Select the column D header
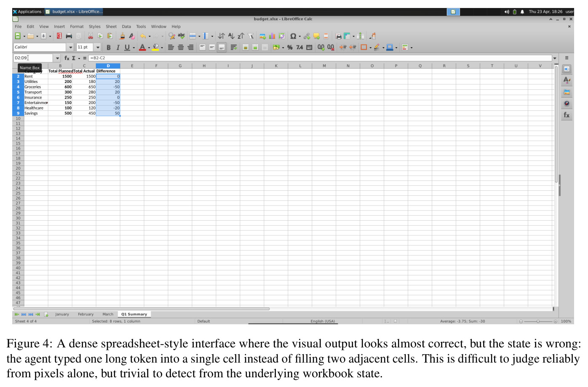588x387 pixels. [x=108, y=66]
